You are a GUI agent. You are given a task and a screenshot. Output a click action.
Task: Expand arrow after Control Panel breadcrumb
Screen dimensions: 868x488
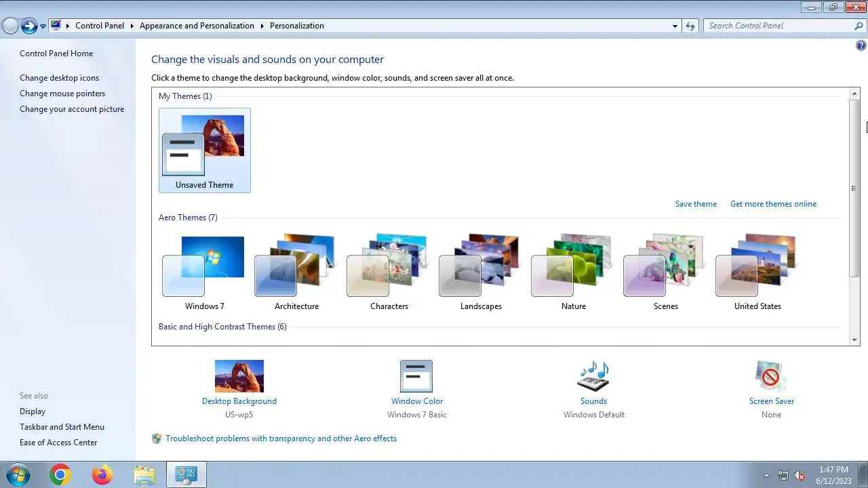coord(132,26)
